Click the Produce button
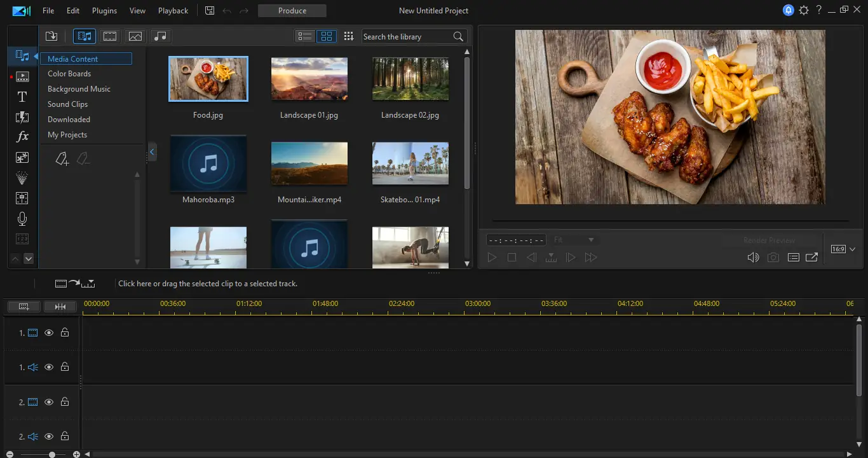868x458 pixels. coord(292,11)
